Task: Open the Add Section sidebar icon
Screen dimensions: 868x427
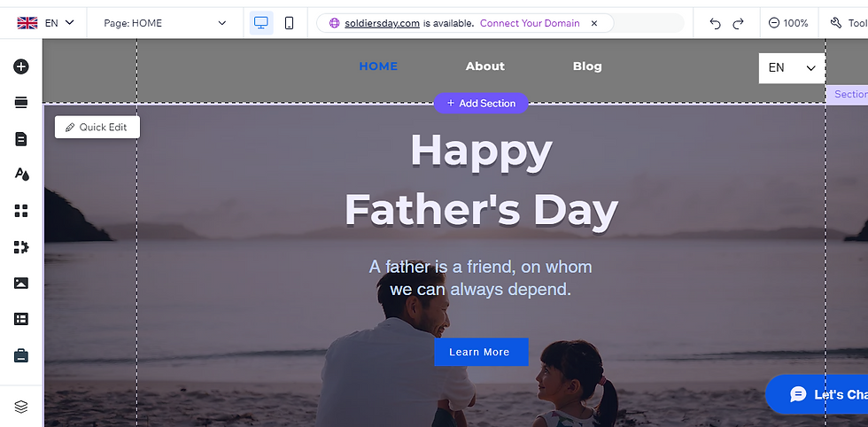Action: (20, 103)
